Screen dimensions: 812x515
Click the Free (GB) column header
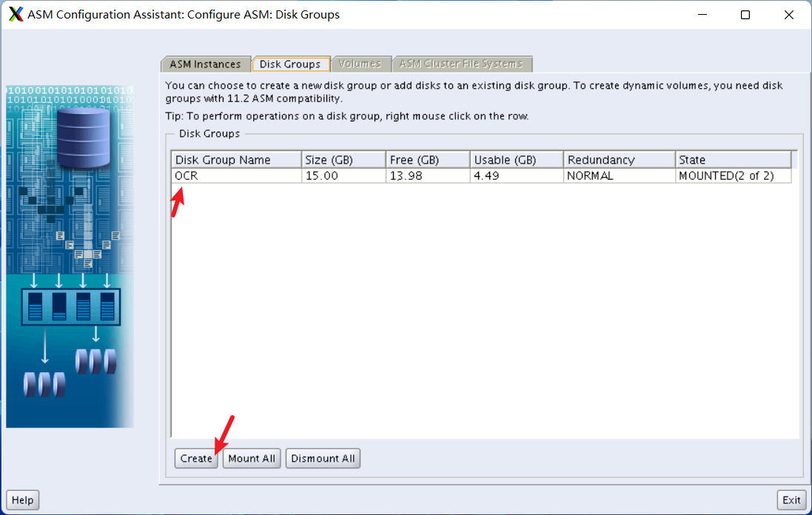(428, 159)
